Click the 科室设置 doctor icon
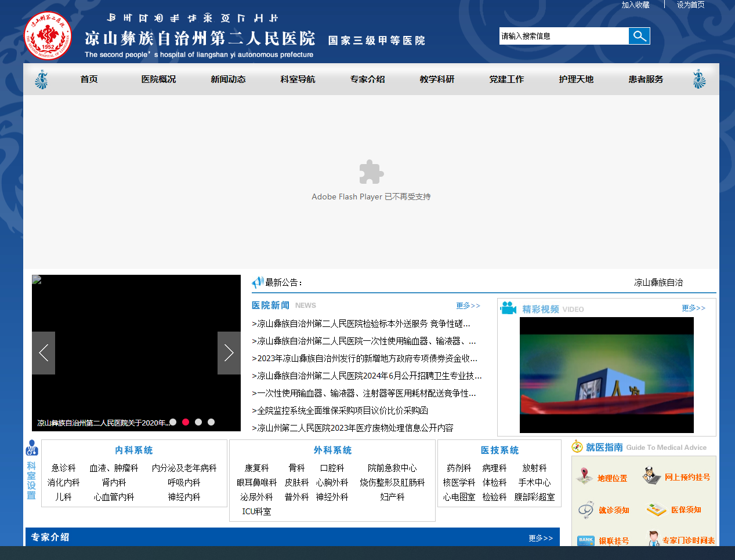735x560 pixels. [32, 448]
